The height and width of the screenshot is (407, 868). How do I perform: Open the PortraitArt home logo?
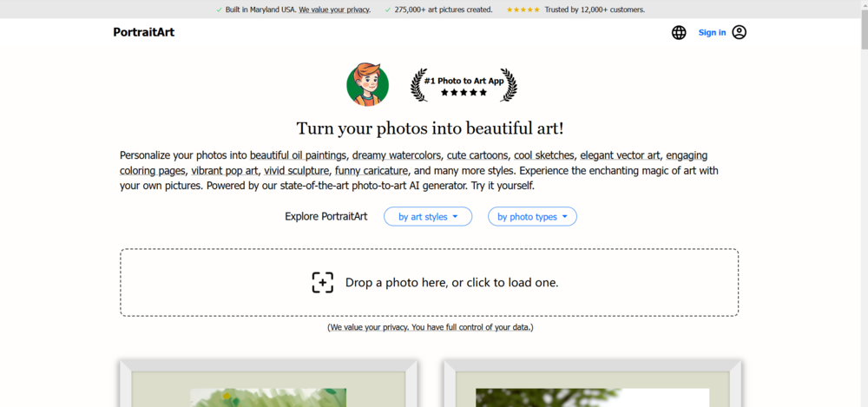(x=143, y=33)
